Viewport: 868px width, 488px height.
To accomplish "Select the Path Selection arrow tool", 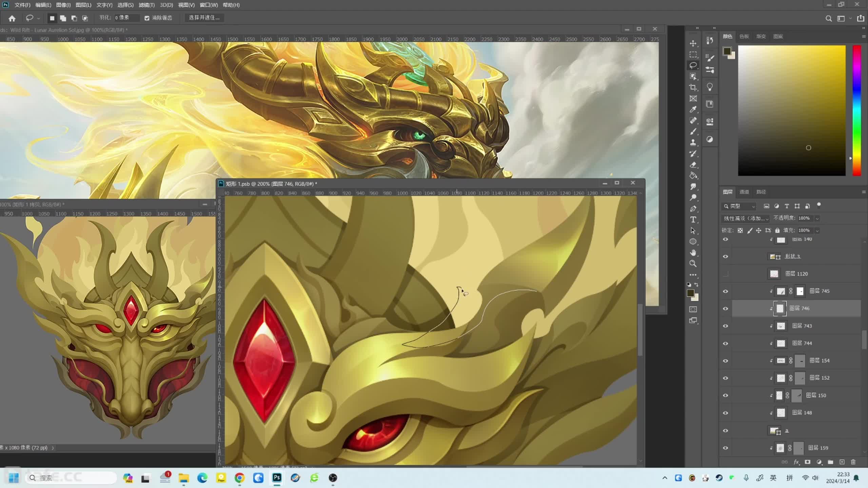I will (693, 231).
